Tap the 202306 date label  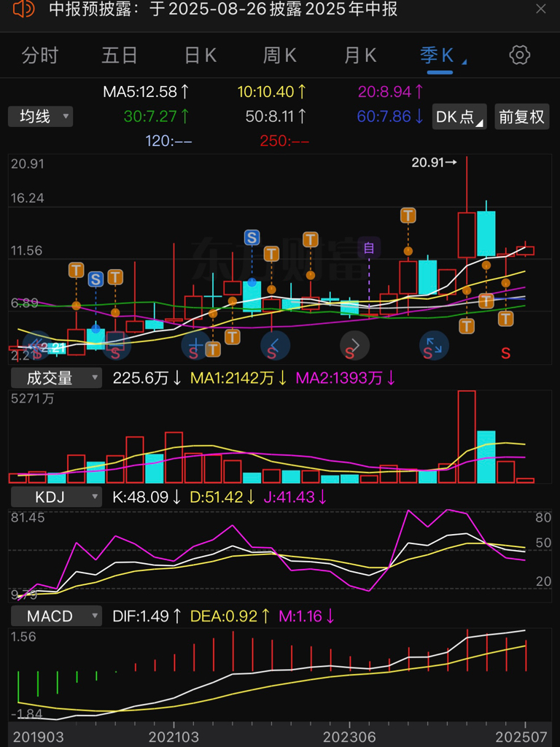(349, 737)
